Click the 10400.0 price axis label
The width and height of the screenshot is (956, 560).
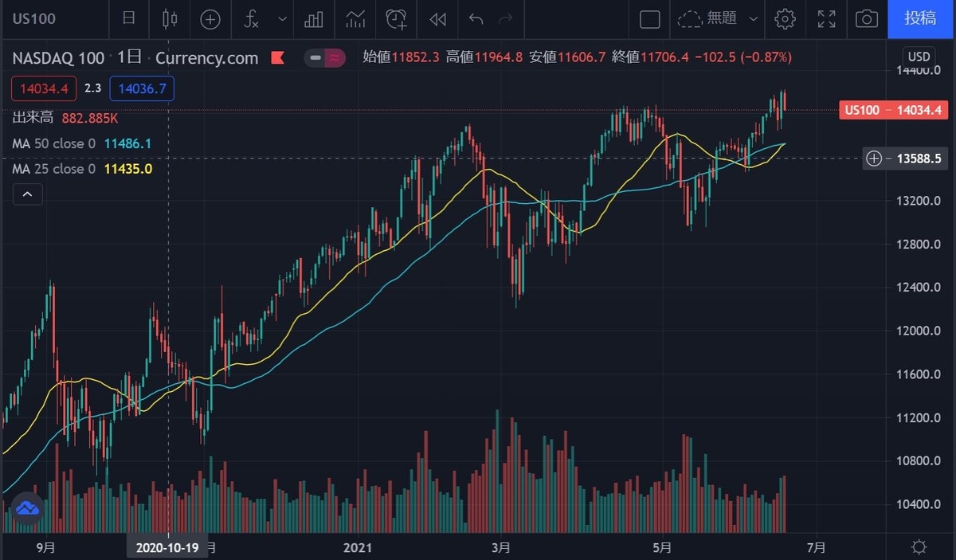(919, 505)
